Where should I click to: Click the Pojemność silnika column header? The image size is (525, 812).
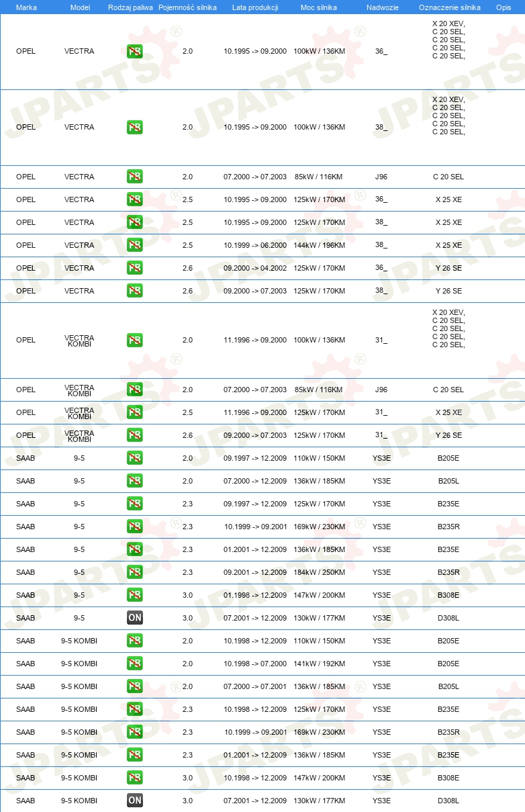tap(187, 7)
